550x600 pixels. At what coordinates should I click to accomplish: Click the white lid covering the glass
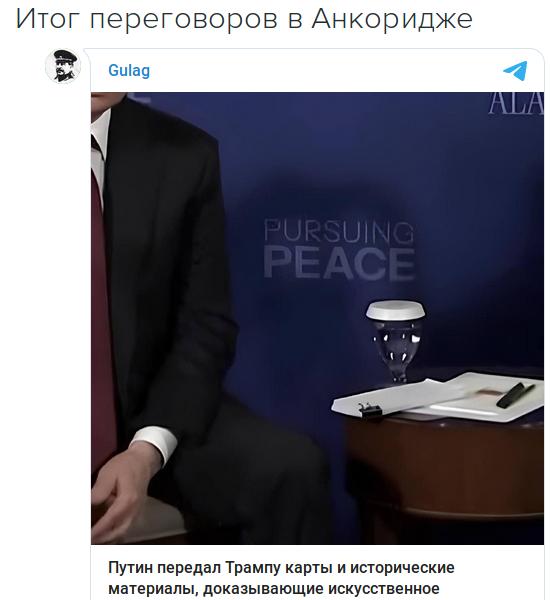click(395, 310)
